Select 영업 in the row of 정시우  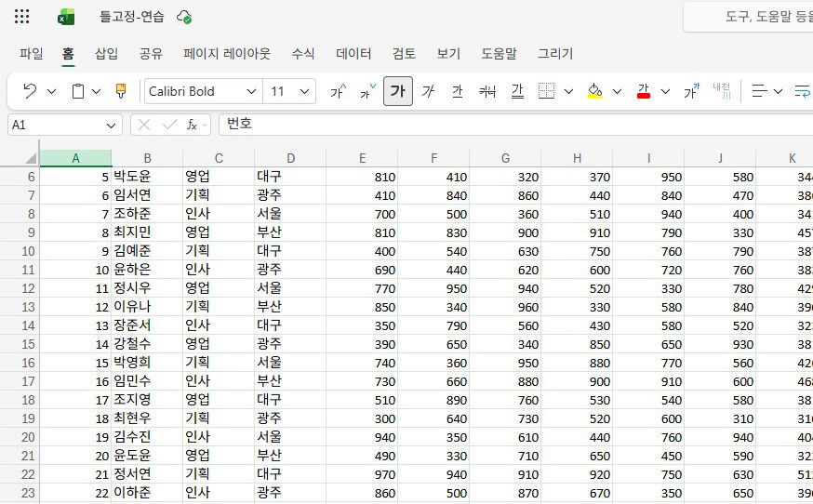219,288
